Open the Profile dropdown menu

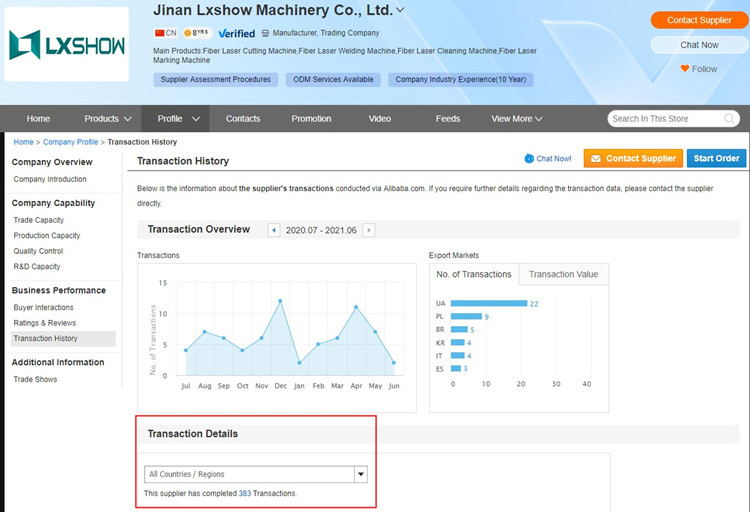(179, 118)
